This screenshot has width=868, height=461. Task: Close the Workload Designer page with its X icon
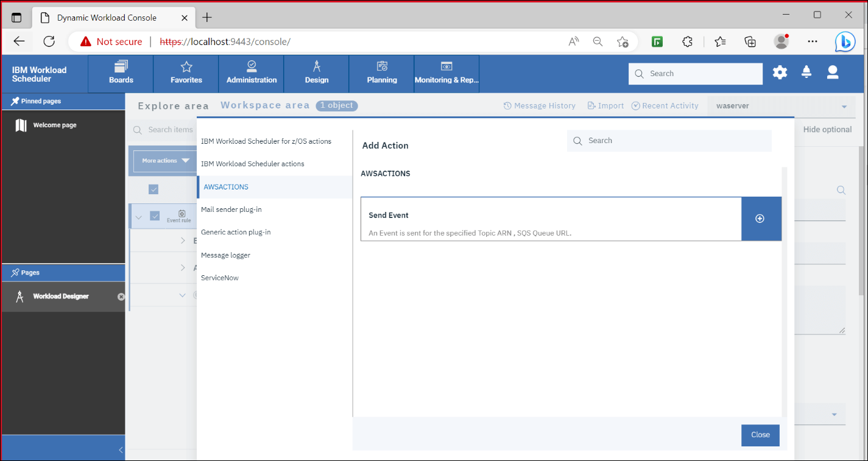coord(121,297)
